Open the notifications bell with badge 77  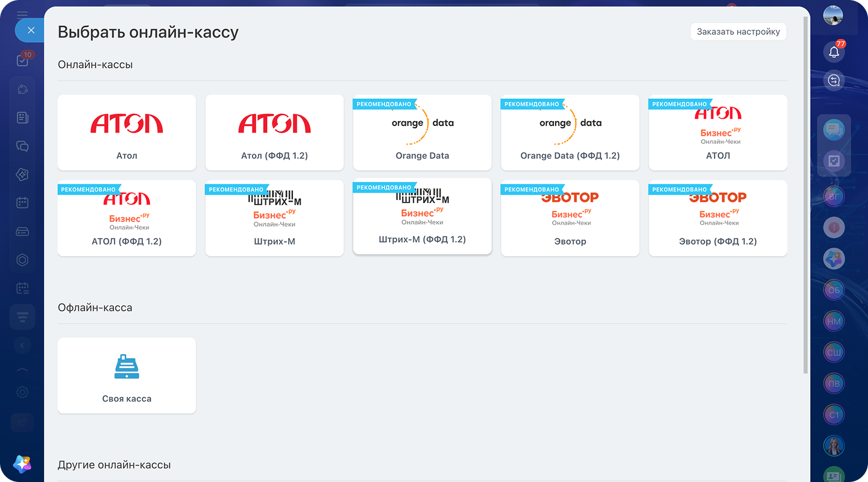pos(834,52)
